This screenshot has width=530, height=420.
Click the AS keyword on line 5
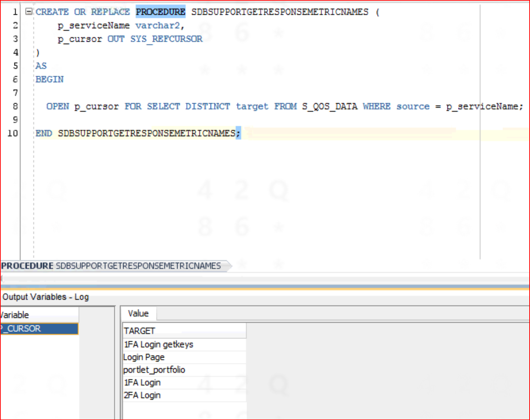[x=41, y=66]
